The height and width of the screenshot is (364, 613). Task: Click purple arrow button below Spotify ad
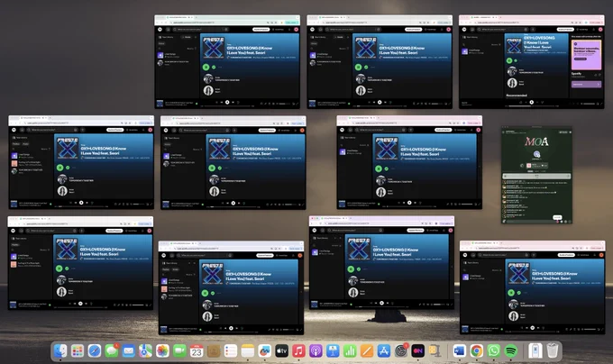tap(586, 84)
